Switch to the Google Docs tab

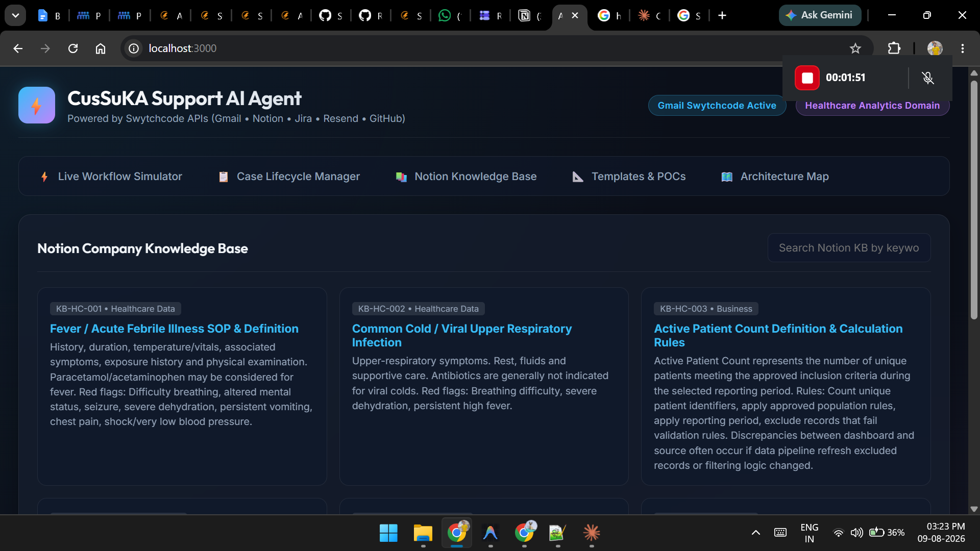tap(49, 16)
